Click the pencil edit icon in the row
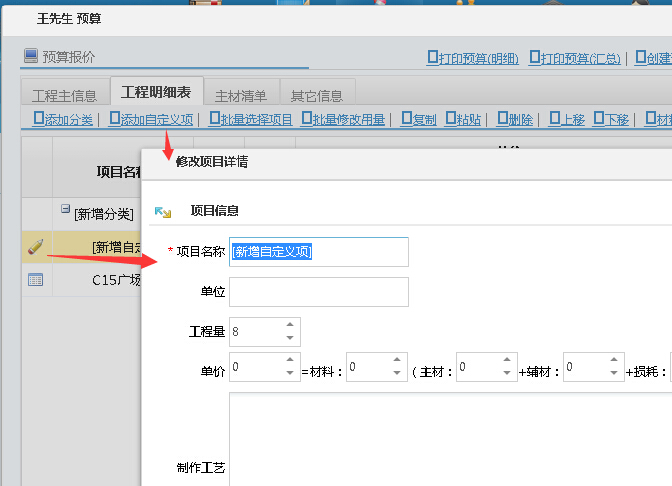 35,246
